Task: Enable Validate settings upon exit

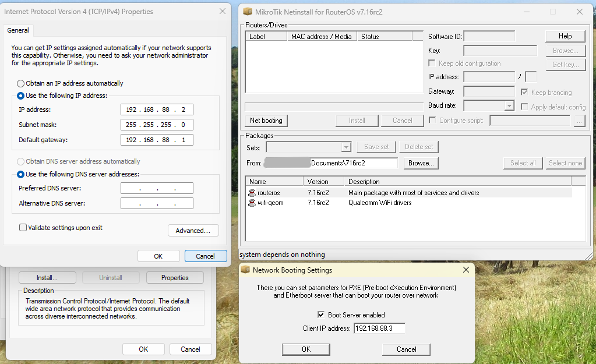Action: click(23, 228)
